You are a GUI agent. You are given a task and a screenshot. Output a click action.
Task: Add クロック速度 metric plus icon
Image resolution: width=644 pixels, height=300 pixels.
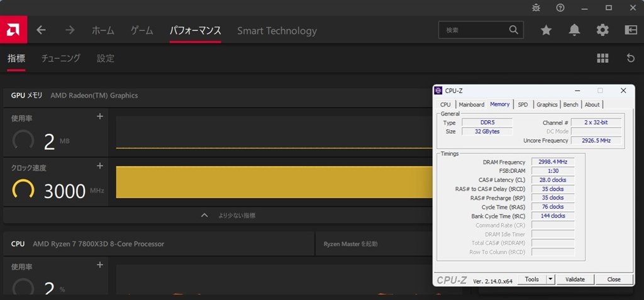tap(100, 165)
